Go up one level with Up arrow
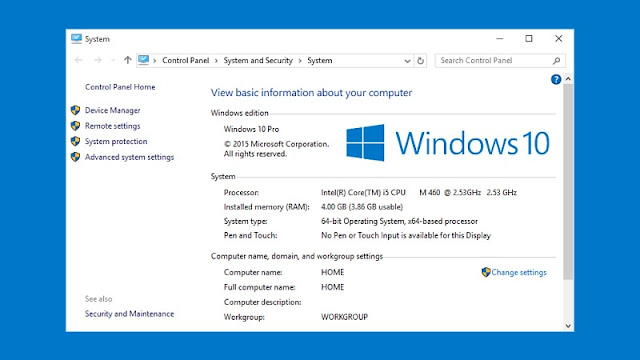The height and width of the screenshot is (360, 640). point(127,60)
